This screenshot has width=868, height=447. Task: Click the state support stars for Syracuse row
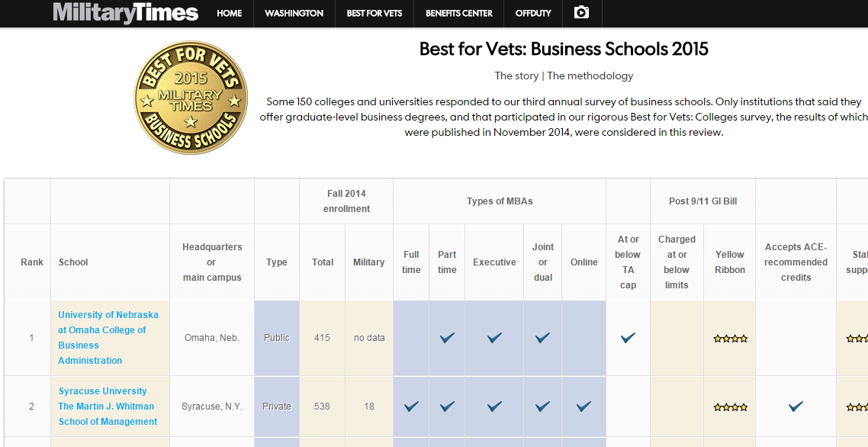(858, 406)
